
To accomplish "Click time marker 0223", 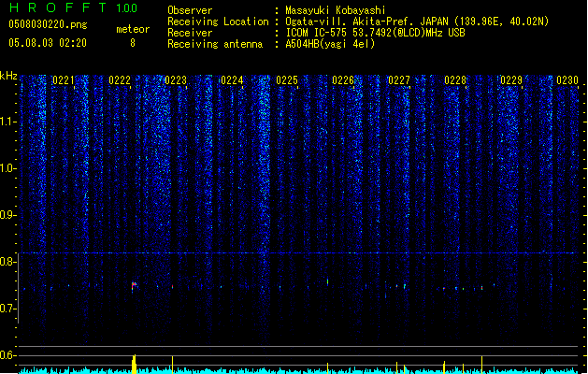I will pyautogui.click(x=176, y=80).
